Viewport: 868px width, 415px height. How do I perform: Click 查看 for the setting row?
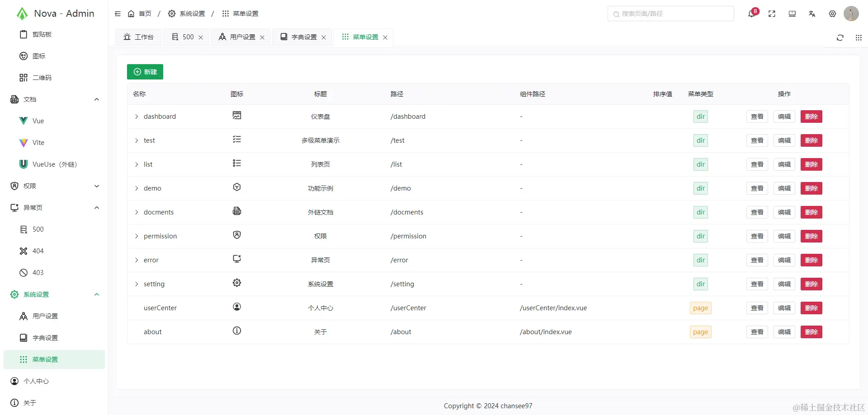coord(757,284)
